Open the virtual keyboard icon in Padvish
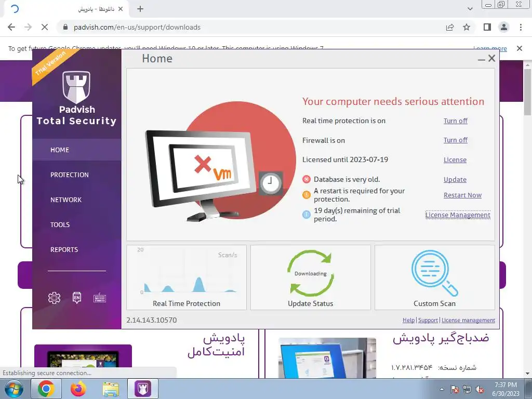532x399 pixels. [x=100, y=298]
